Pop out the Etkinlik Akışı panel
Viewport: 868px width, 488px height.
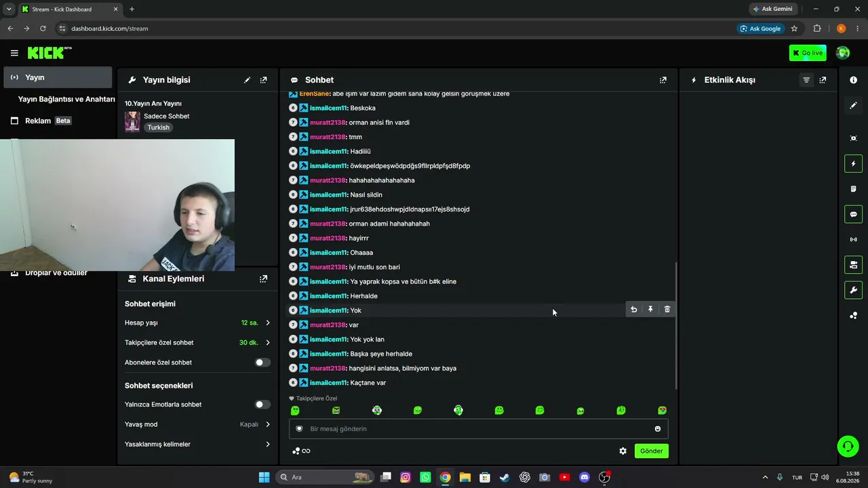[x=823, y=80]
